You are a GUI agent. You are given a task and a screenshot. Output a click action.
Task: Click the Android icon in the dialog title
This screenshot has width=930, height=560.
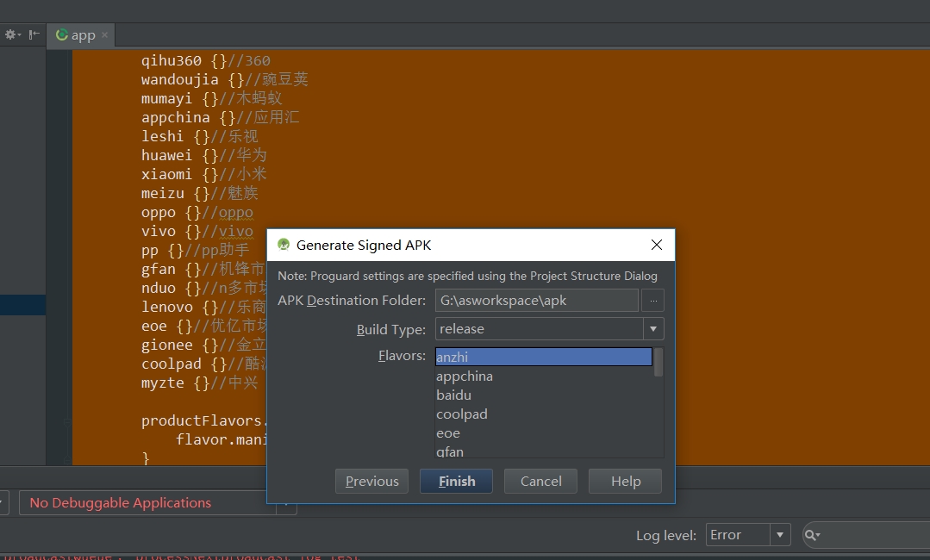tap(284, 245)
